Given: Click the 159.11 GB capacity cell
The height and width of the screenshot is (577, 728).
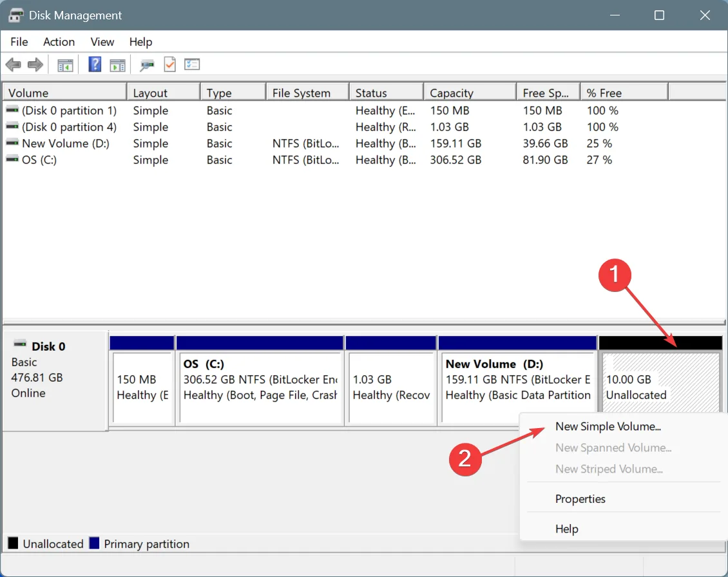Looking at the screenshot, I should (x=456, y=143).
